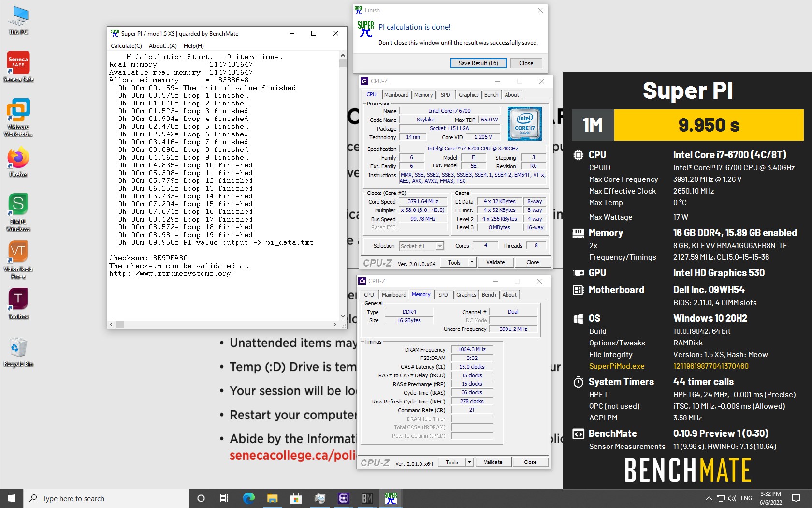Switch to CPU-Z taskbar icon
Screen dimensions: 812x508
tap(344, 498)
